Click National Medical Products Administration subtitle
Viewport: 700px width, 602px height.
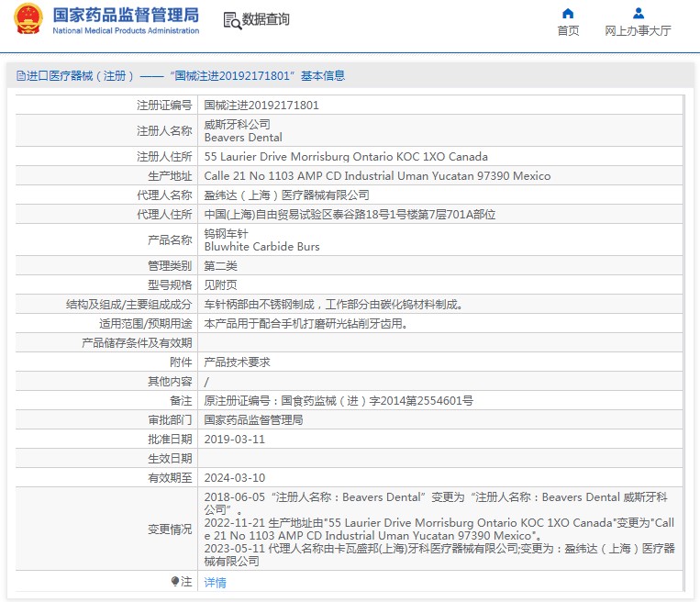click(126, 31)
